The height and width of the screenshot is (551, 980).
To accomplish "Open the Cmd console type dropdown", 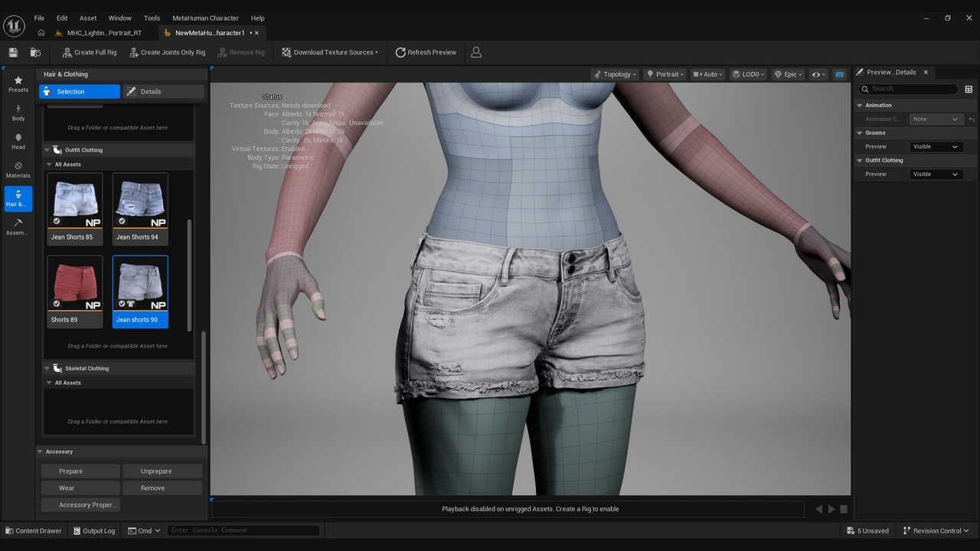I will 142,530.
